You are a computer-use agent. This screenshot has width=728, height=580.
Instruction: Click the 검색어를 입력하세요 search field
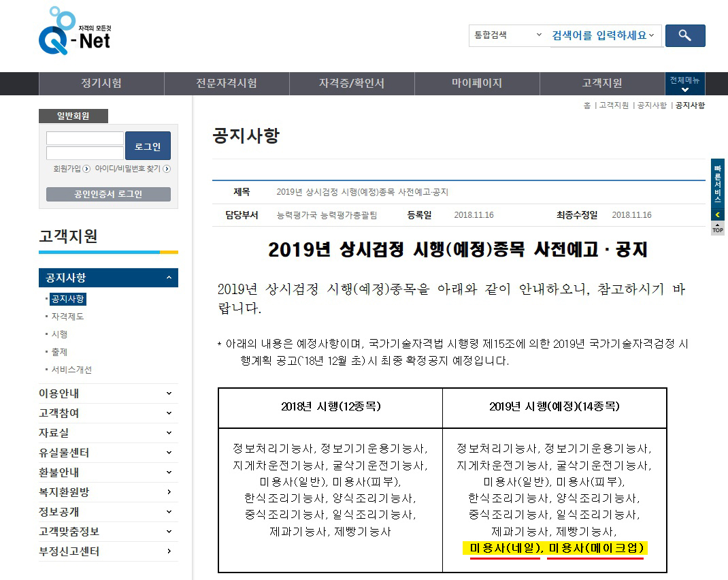pos(602,35)
